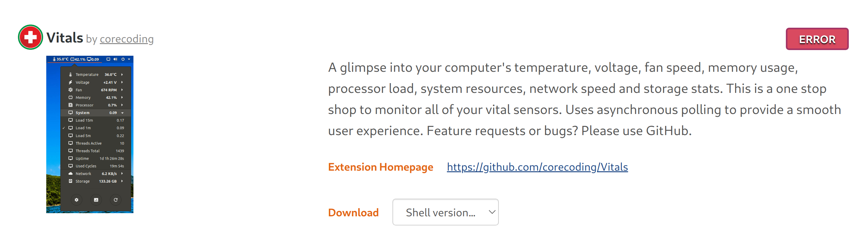
Task: Select the Storage drive icon
Action: 70,181
